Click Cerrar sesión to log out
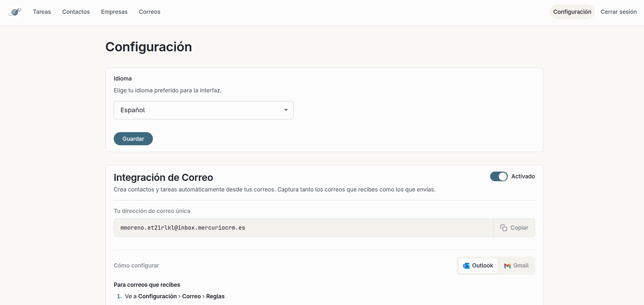 [618, 12]
